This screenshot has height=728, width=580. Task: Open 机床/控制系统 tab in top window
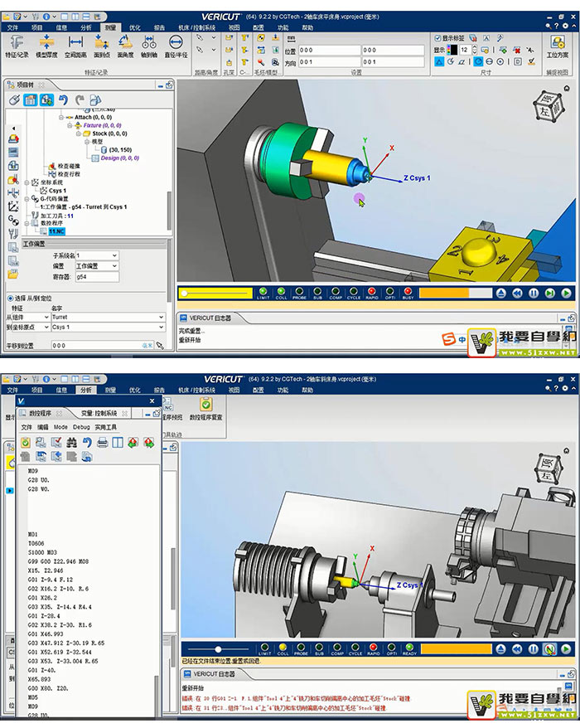(196, 27)
